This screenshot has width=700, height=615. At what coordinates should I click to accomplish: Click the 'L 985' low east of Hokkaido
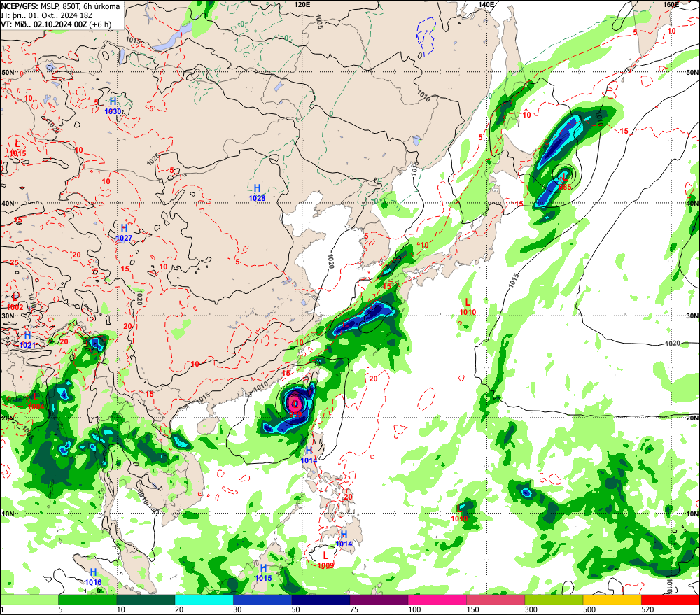[565, 182]
